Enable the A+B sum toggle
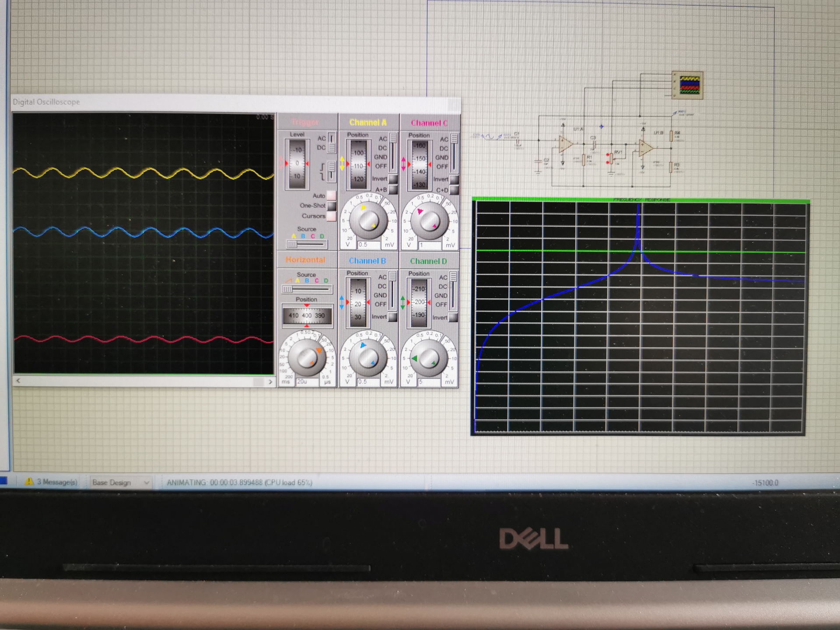 click(x=393, y=189)
